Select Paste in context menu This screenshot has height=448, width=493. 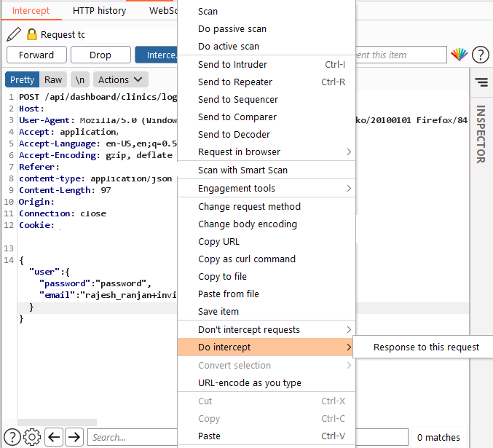(267, 436)
